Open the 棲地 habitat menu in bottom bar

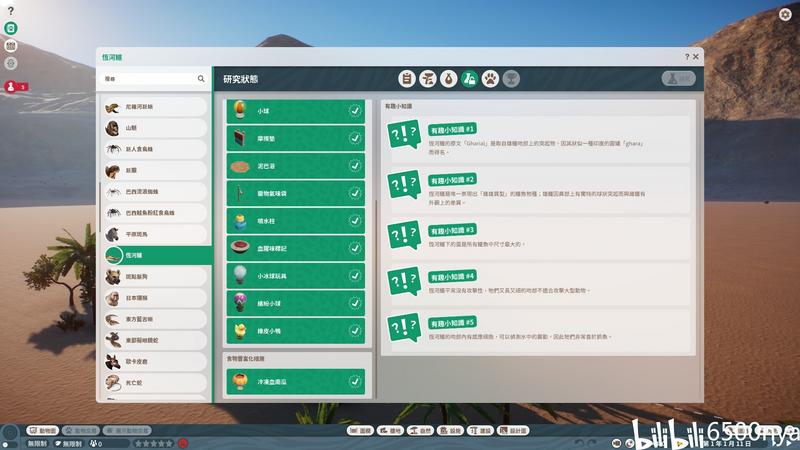point(390,431)
